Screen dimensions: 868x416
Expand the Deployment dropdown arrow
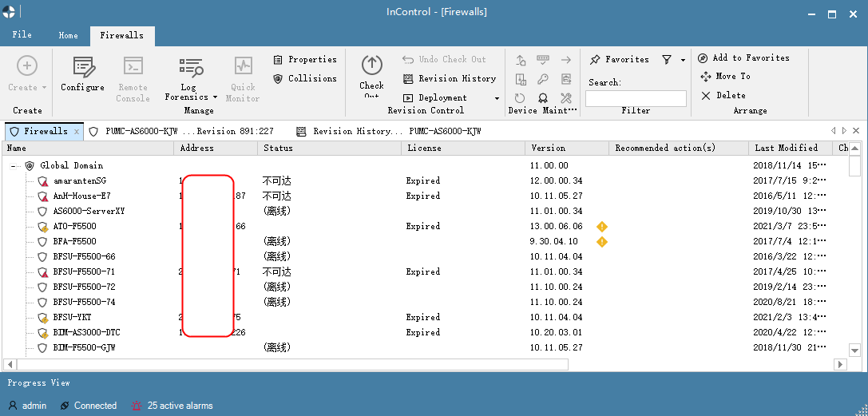pyautogui.click(x=497, y=98)
